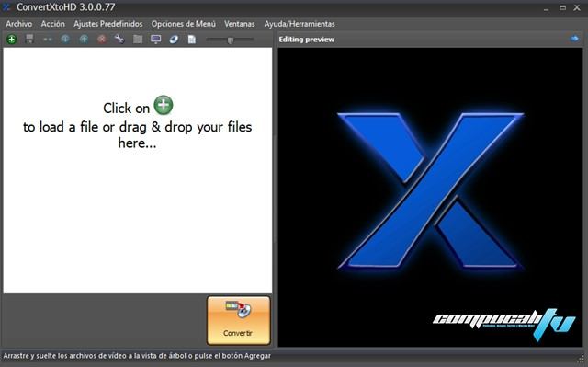Move item down with the blue down-arrow icon
Screen dimensions: 588x367
coord(65,39)
